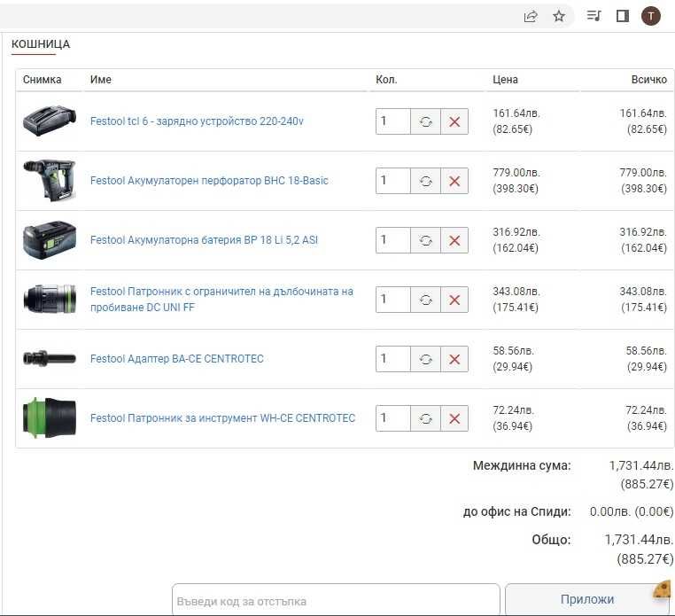This screenshot has width=675, height=616.
Task: Focus quantity field for WH-CE CENTROTEC chuck
Action: coord(393,418)
